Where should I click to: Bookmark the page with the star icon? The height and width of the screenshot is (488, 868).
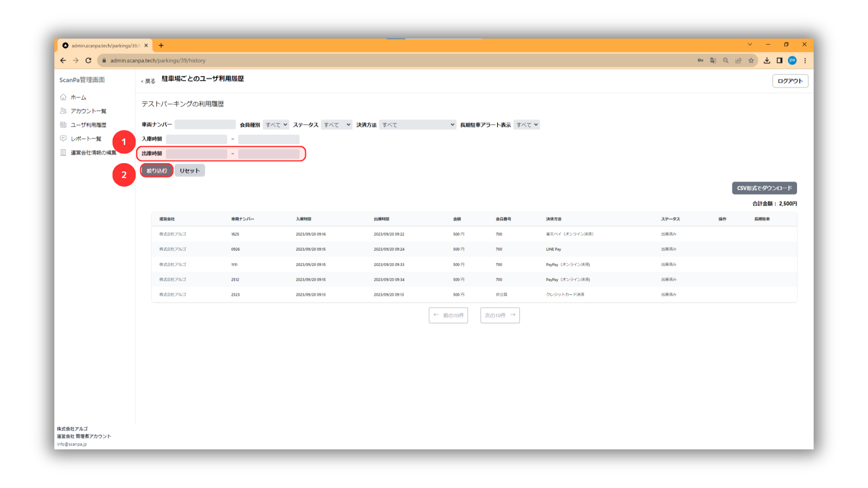[751, 61]
